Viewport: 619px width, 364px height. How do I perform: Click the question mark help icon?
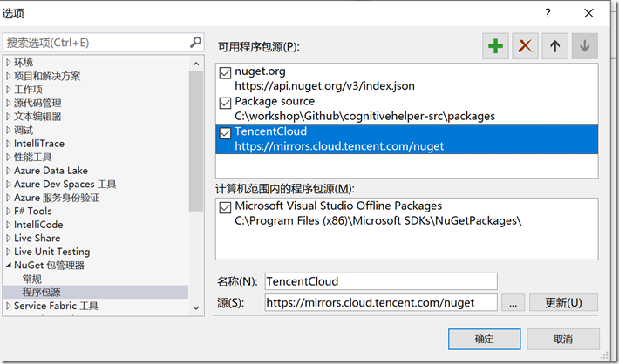(x=548, y=13)
